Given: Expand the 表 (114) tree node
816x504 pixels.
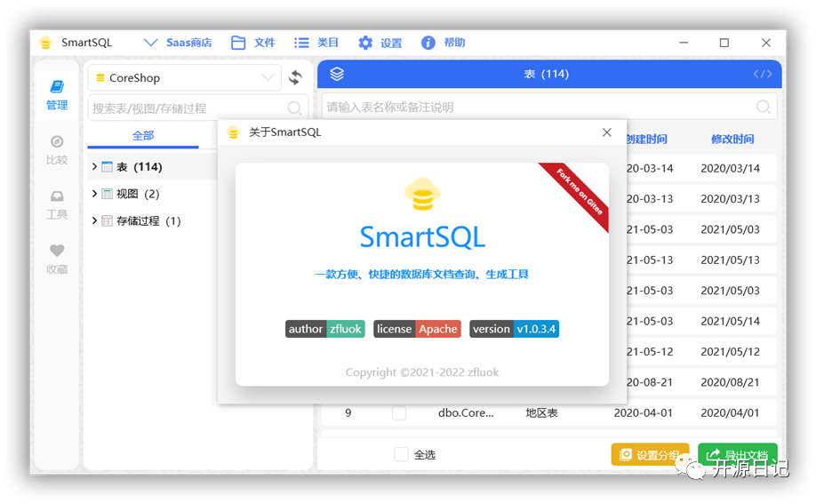Looking at the screenshot, I should click(x=94, y=166).
